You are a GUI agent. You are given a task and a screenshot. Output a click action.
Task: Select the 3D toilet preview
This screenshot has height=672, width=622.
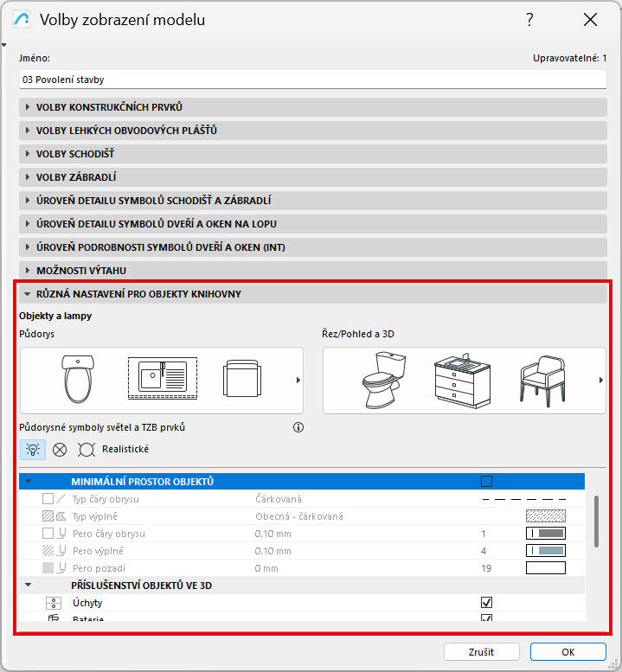[384, 380]
